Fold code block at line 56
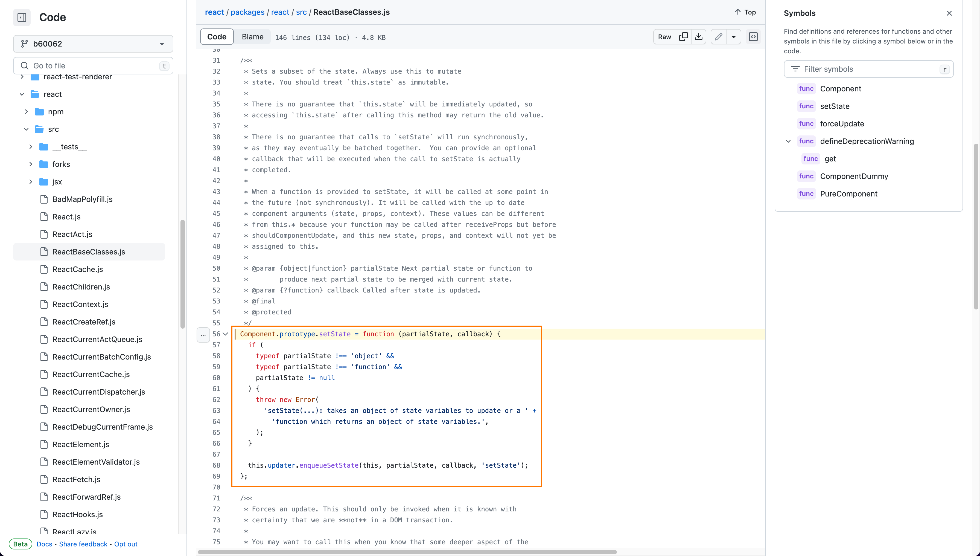Viewport: 980px width, 556px height. 226,334
